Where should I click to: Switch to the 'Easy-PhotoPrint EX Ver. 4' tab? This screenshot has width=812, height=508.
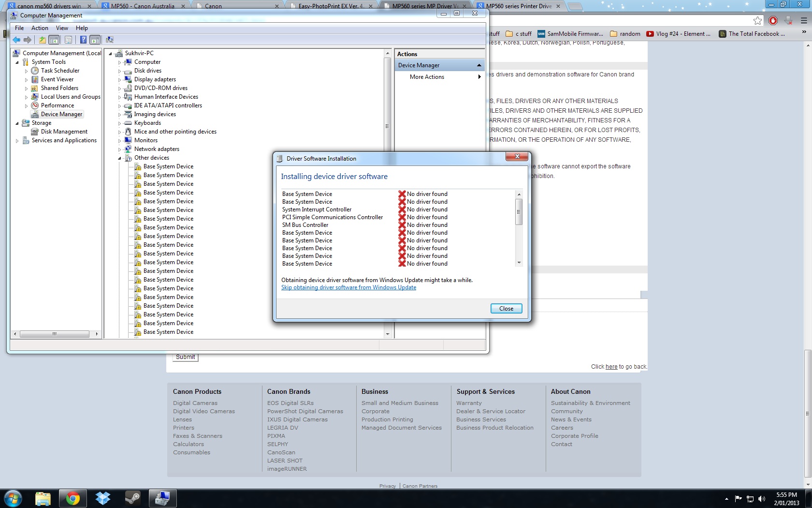click(x=331, y=6)
